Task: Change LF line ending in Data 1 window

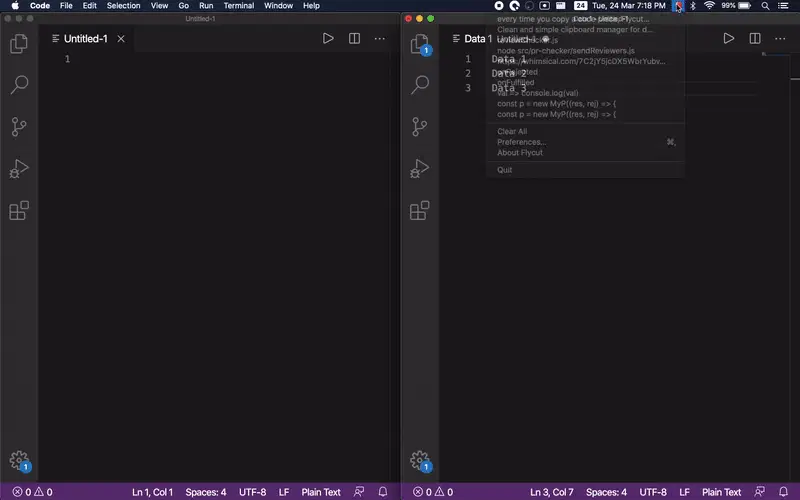Action: click(684, 492)
